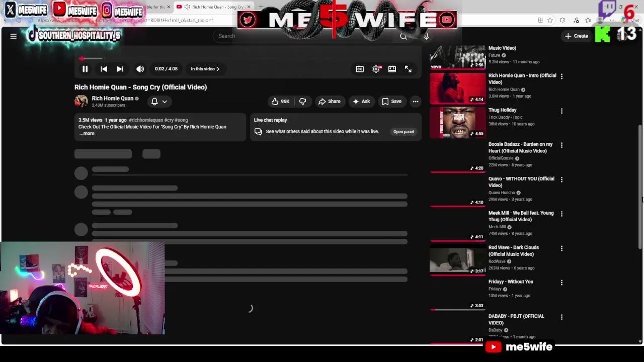Share the Song Cry video
Screen dimensions: 644x362
tap(329, 102)
